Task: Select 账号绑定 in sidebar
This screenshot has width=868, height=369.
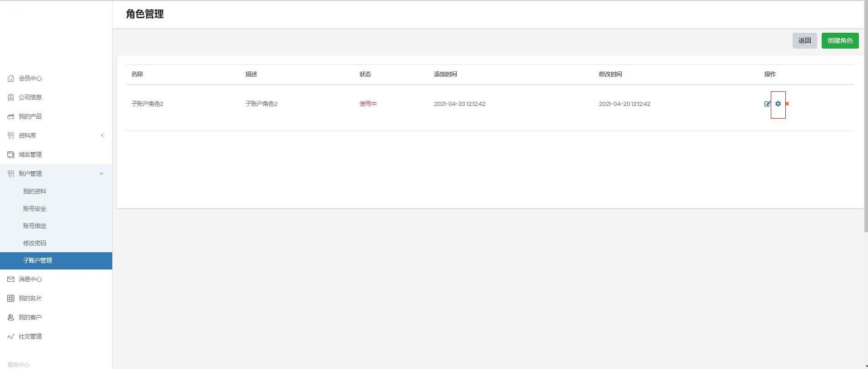Action: [35, 226]
